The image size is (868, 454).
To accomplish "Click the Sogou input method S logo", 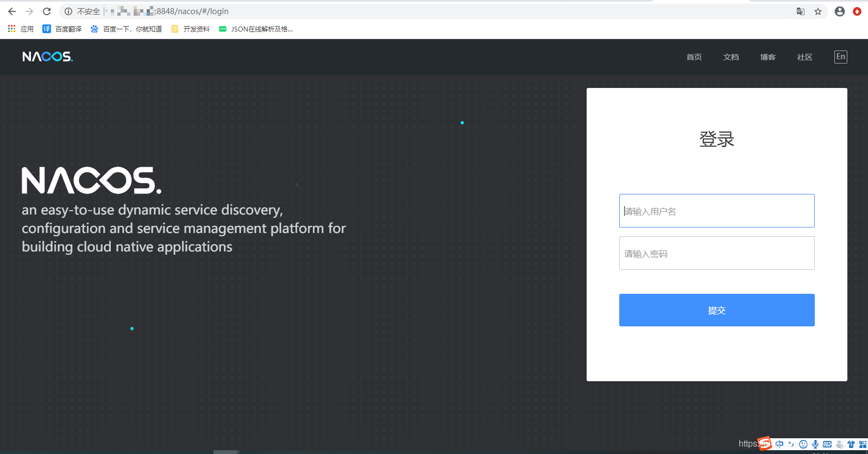I will pos(765,444).
